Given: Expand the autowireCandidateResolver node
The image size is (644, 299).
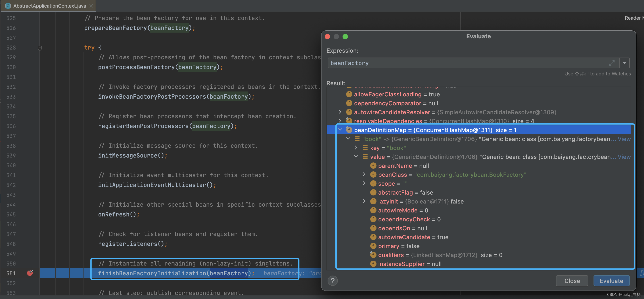Looking at the screenshot, I should click(340, 112).
